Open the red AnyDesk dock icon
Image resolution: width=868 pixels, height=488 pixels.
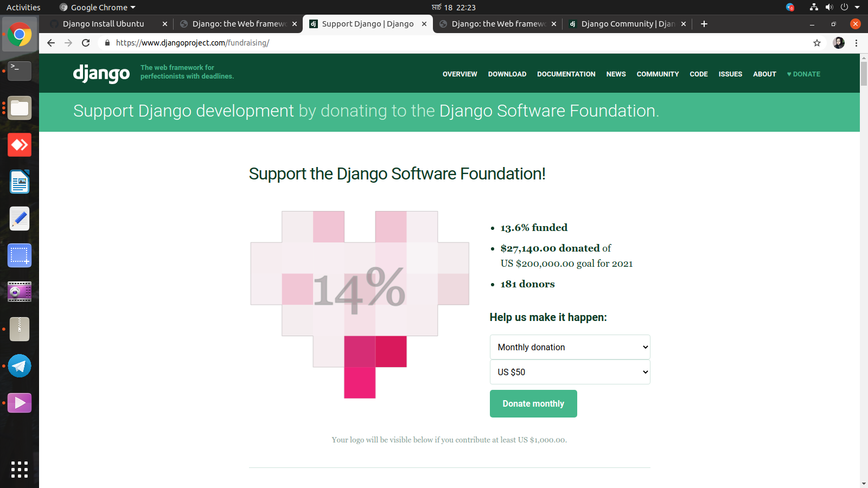pos(20,145)
